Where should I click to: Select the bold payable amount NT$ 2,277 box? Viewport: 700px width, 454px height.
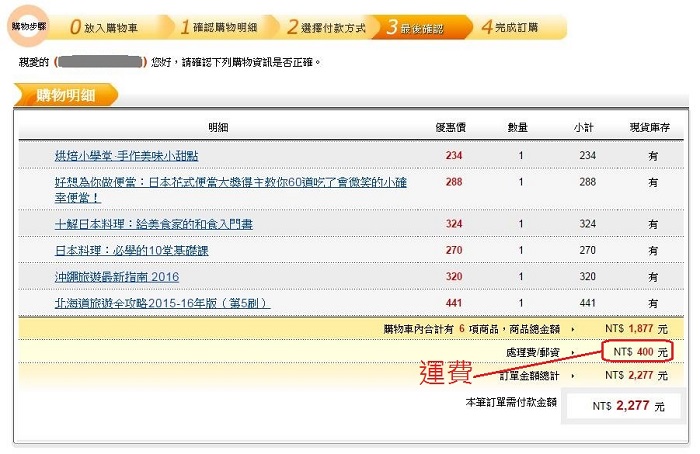click(624, 405)
